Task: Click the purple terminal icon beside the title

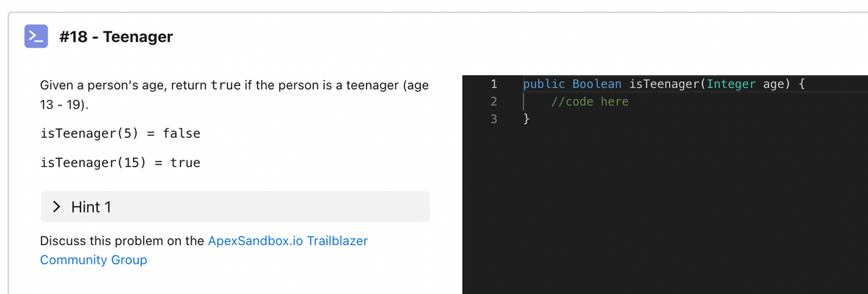Action: (35, 37)
